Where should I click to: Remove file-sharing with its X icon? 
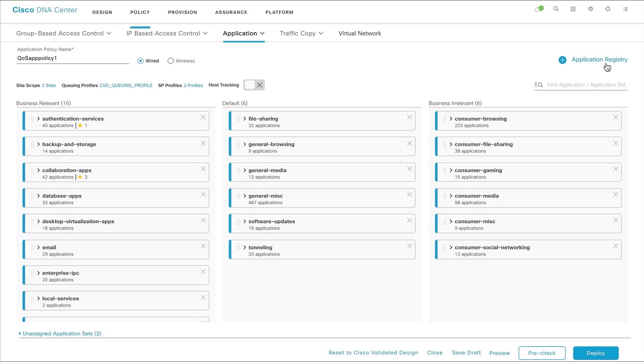(410, 117)
